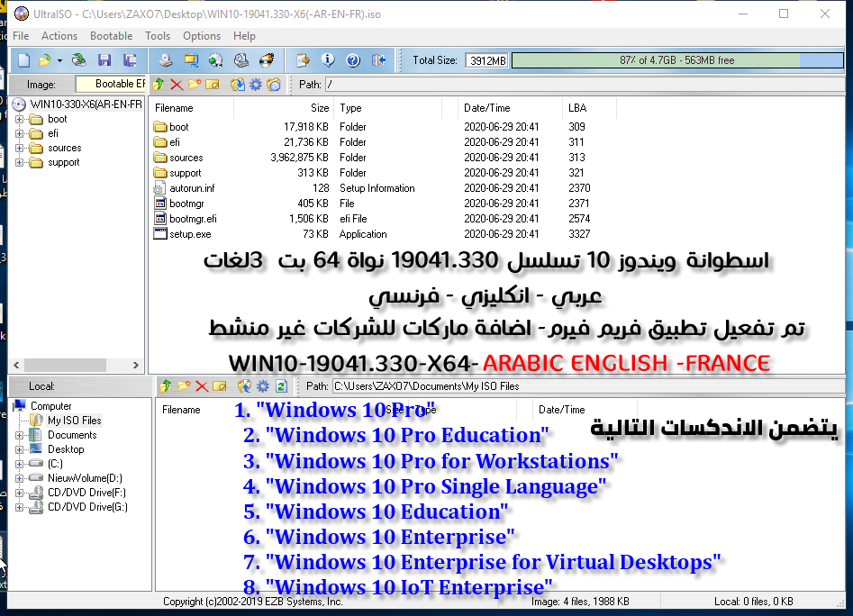Click the image tree horizontal scrollbar track
Image resolution: width=853 pixels, height=616 pixels.
coord(76,365)
